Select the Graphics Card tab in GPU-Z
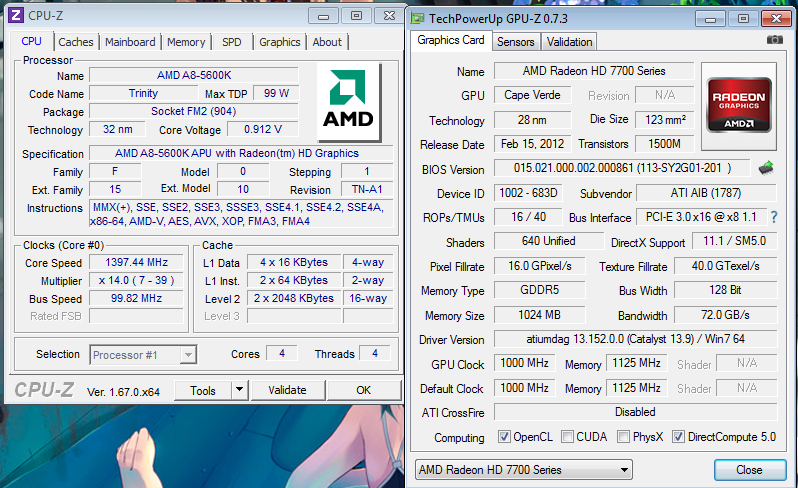This screenshot has height=488, width=798. (x=451, y=40)
